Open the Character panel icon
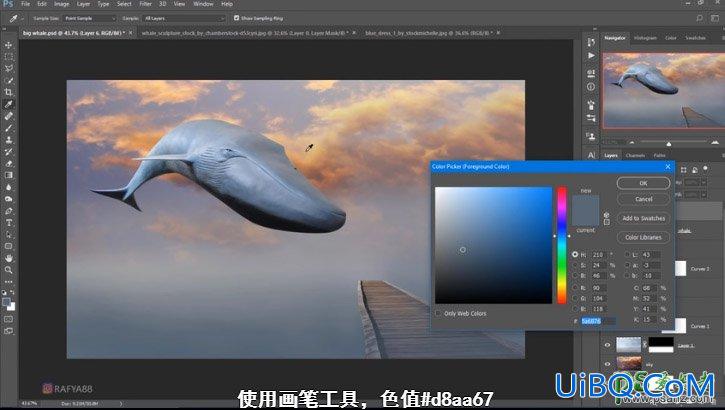Screen dimensions: 725x410 591,155
